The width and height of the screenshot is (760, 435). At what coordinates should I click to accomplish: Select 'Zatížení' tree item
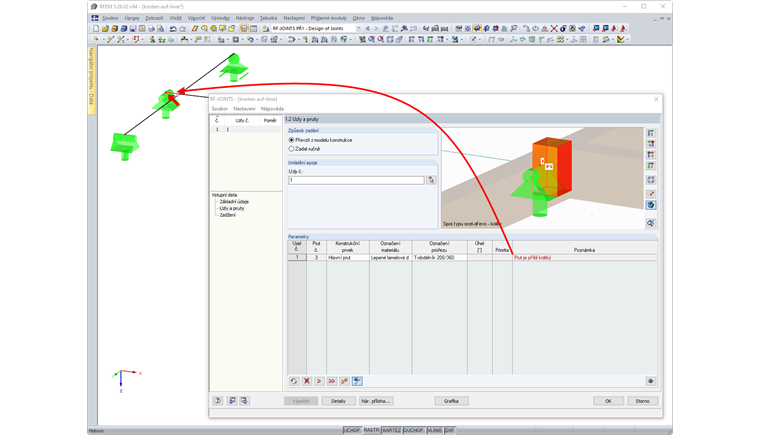(x=228, y=215)
